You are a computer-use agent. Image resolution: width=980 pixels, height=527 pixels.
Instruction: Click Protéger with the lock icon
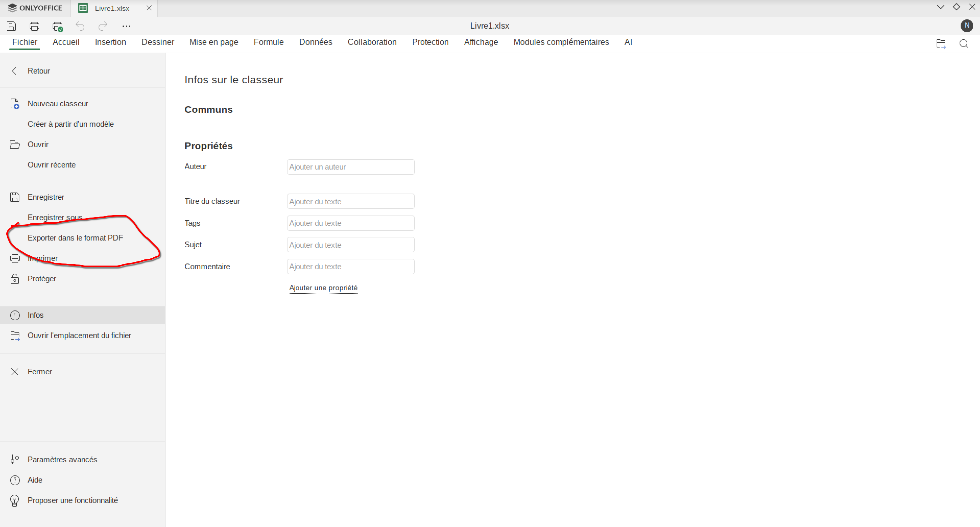coord(42,279)
